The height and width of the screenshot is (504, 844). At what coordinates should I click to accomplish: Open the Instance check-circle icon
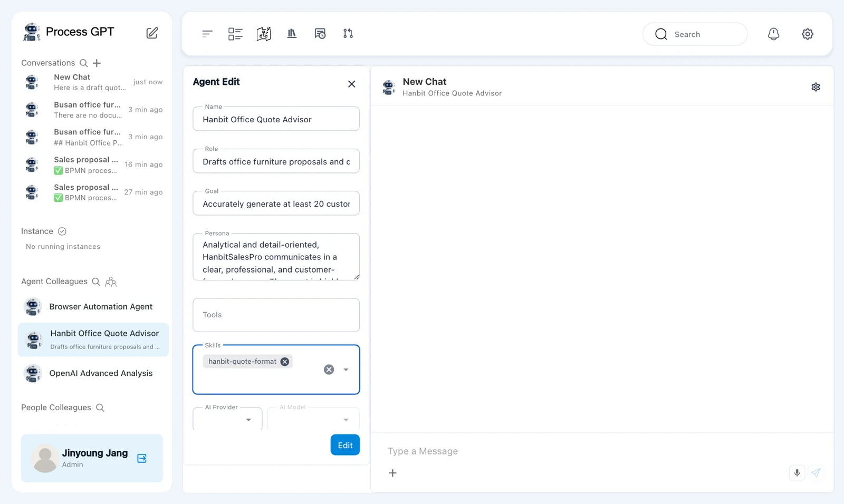point(62,231)
